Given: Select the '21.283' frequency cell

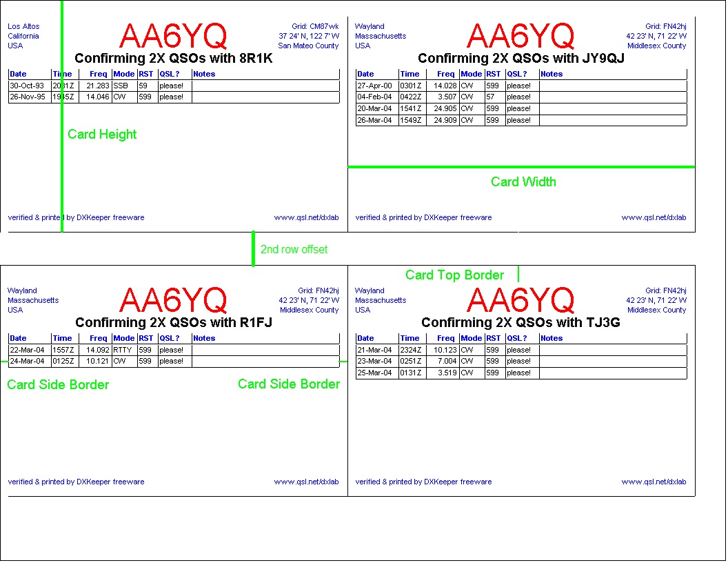Looking at the screenshot, I should pyautogui.click(x=95, y=86).
